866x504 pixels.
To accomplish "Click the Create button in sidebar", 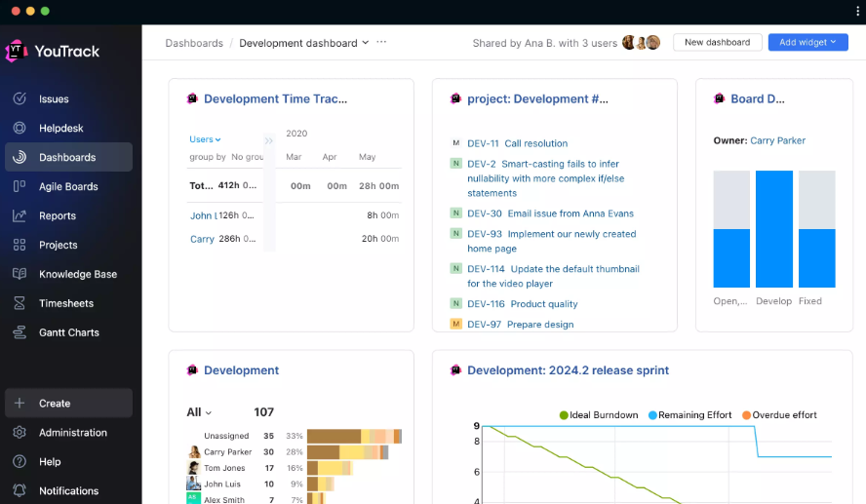I will pyautogui.click(x=68, y=404).
